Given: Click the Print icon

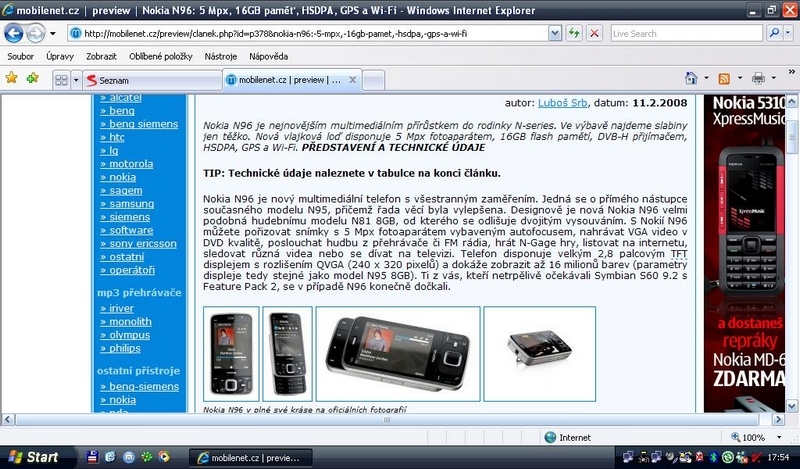Looking at the screenshot, I should click(758, 78).
